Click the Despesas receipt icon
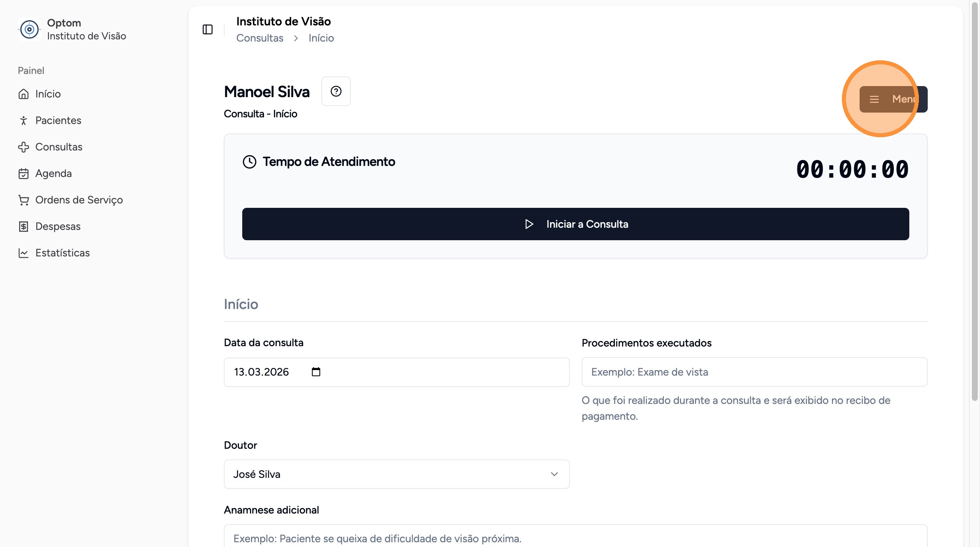 coord(24,227)
